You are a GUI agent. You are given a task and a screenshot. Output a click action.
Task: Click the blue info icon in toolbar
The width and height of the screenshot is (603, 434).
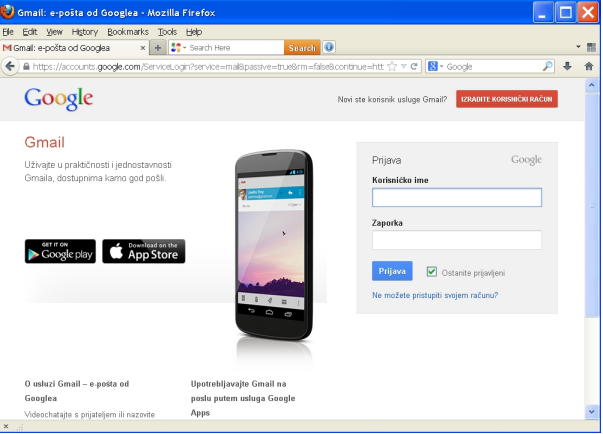click(x=328, y=47)
